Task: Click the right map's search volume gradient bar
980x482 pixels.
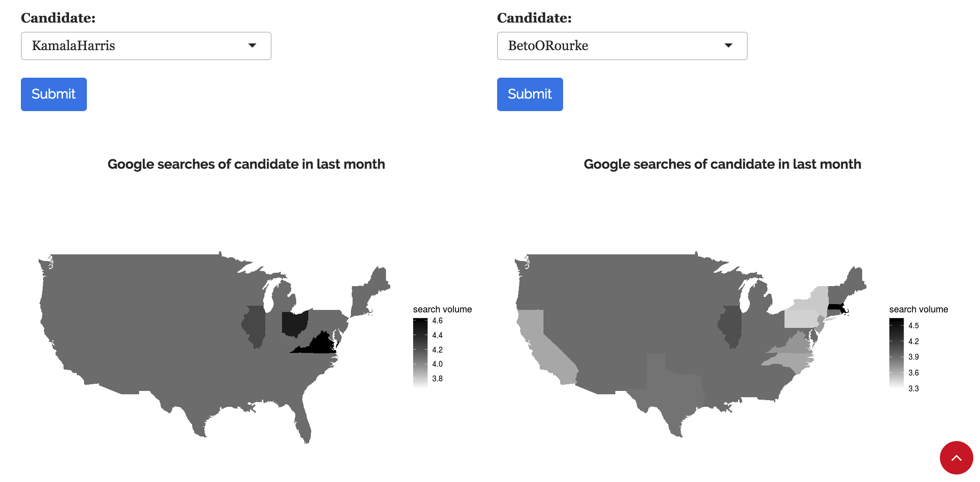Action: (x=896, y=353)
